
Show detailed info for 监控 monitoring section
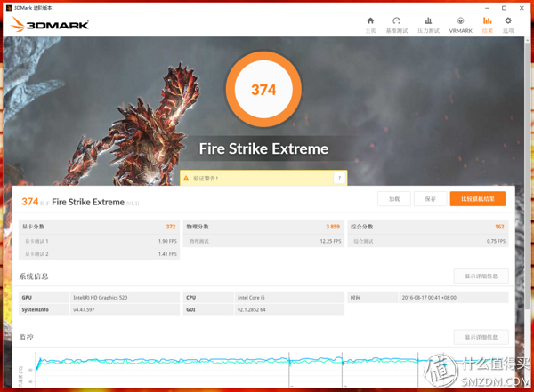[481, 338]
